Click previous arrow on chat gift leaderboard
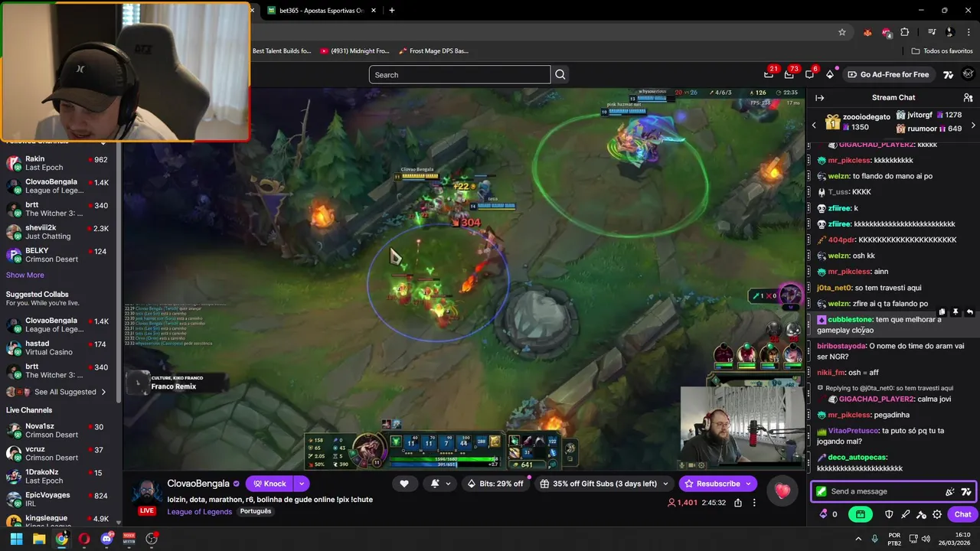Screen dimensions: 980x551 [814, 125]
